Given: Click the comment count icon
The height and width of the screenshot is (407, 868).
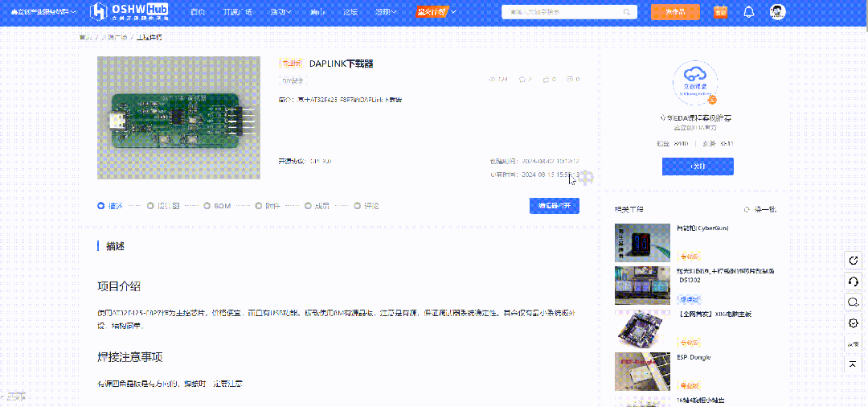Looking at the screenshot, I should 570,79.
